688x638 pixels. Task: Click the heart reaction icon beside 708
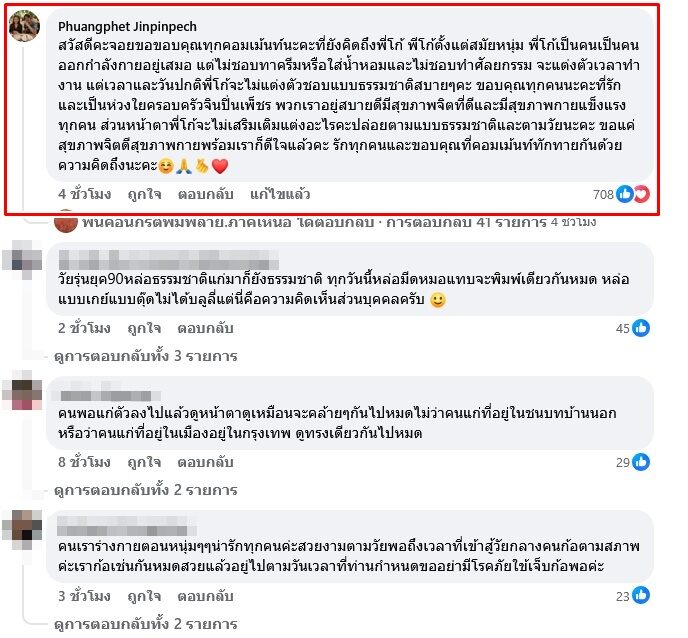click(x=641, y=194)
